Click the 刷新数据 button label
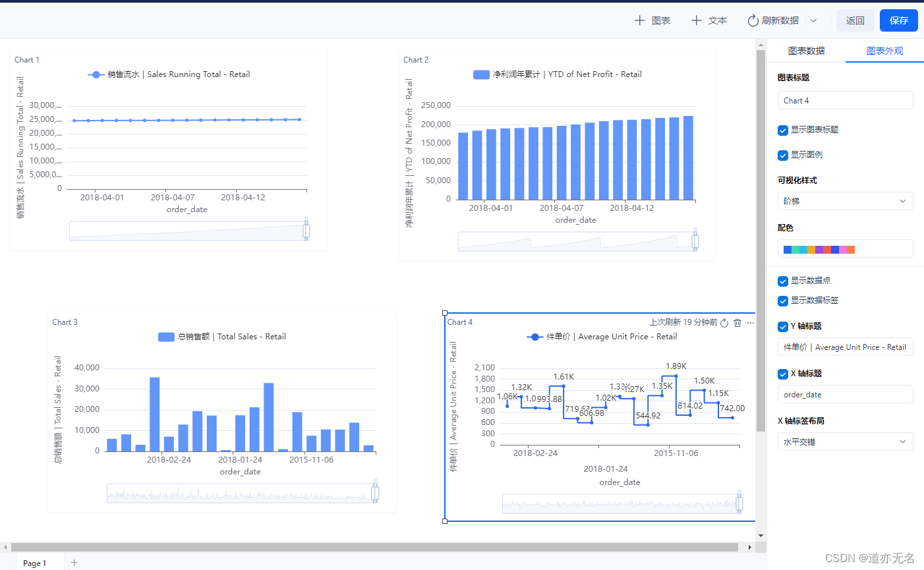Screen dimensions: 924x570 point(780,20)
